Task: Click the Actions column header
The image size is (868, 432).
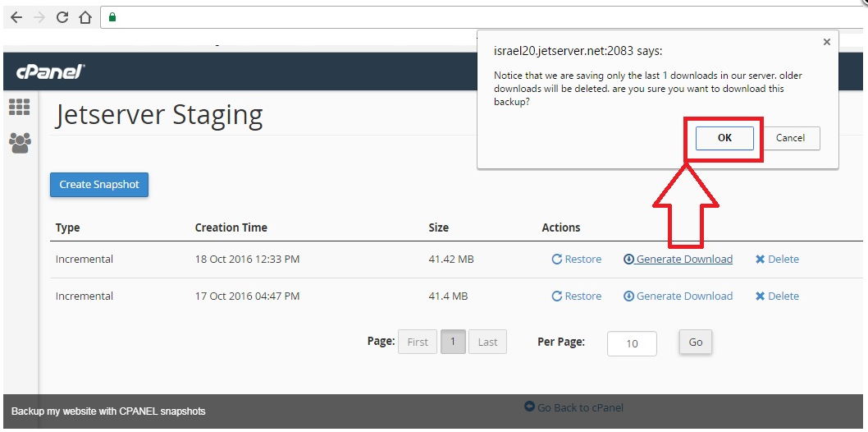Action: [x=561, y=227]
